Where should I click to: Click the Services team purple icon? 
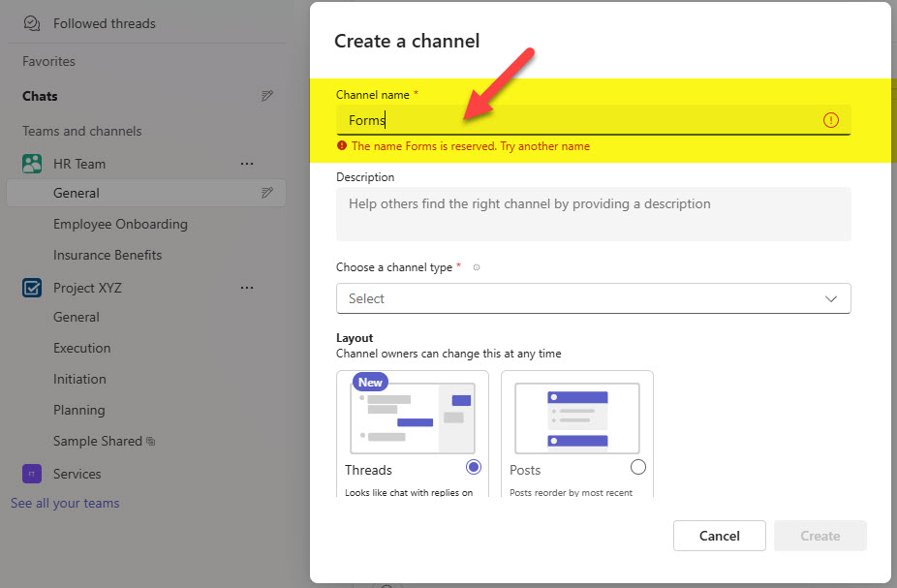32,474
